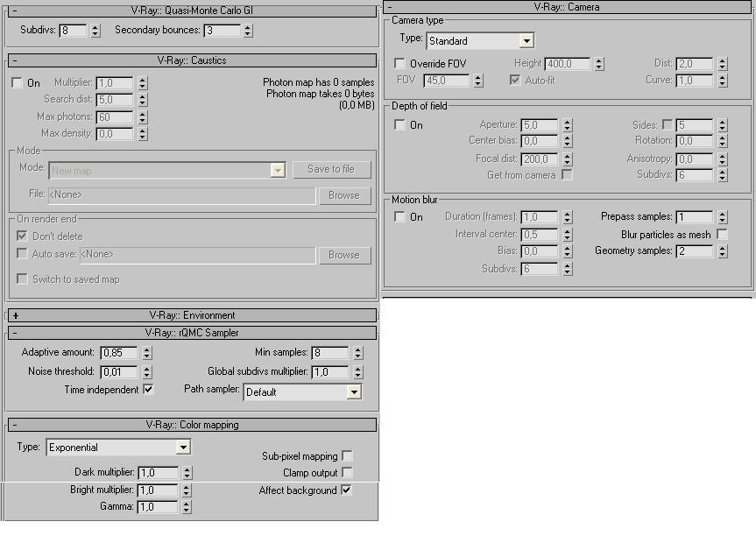Adjust the Global subdivs multiplier spinner
This screenshot has height=543, width=756.
coord(357,372)
